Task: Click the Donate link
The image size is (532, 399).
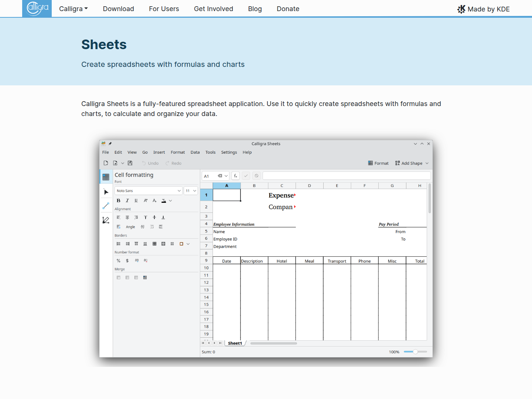Action: click(288, 9)
